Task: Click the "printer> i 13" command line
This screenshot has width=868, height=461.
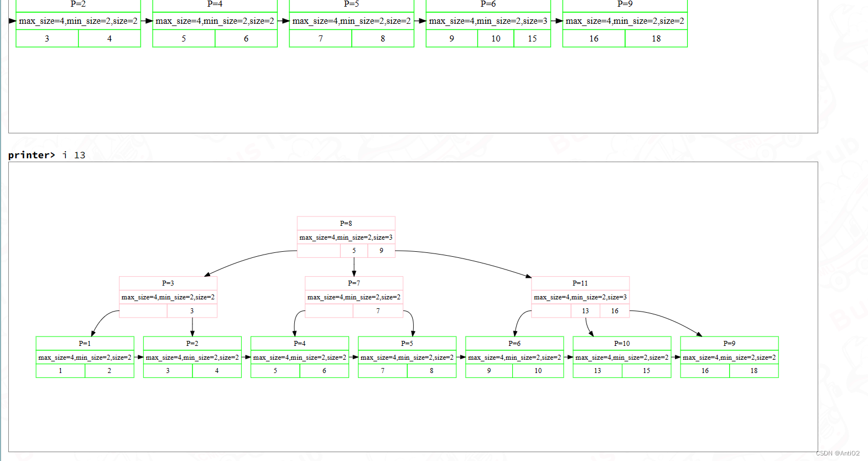Action: (47, 156)
